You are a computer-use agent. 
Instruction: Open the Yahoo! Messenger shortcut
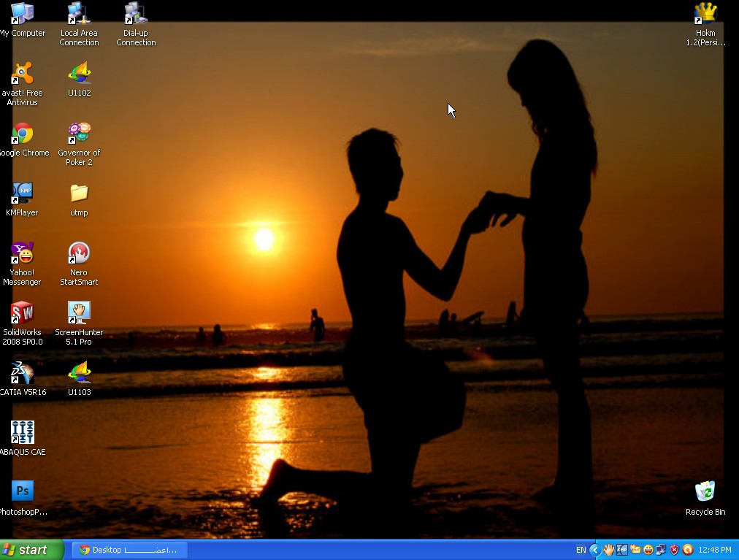coord(22,253)
